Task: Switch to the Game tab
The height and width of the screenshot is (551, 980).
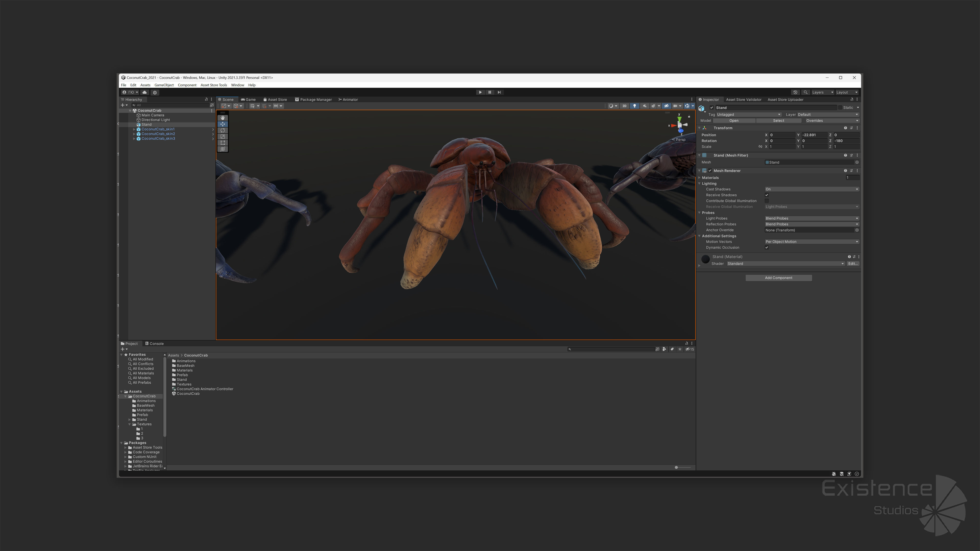Action: point(248,100)
